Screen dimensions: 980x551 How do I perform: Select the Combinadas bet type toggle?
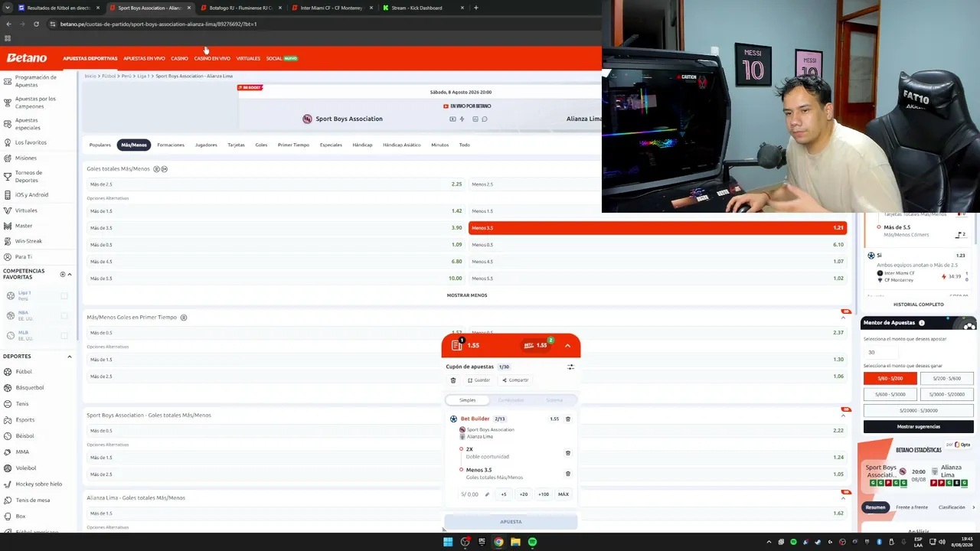click(511, 400)
